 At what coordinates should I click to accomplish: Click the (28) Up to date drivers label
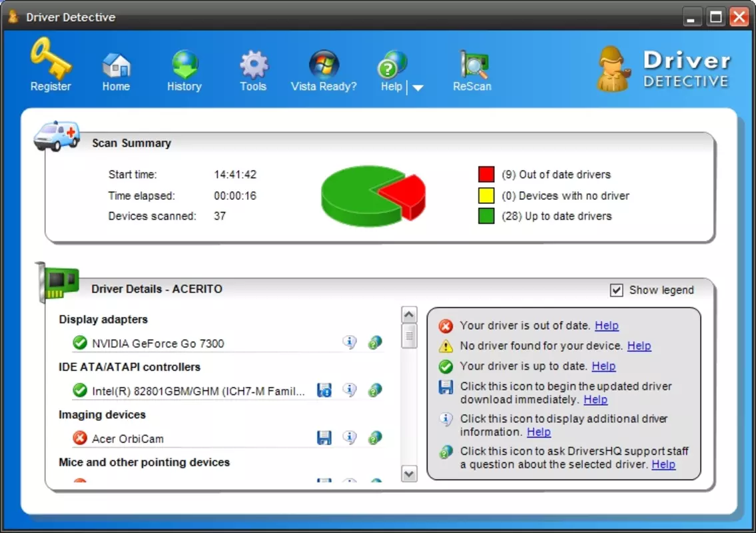[x=556, y=216]
